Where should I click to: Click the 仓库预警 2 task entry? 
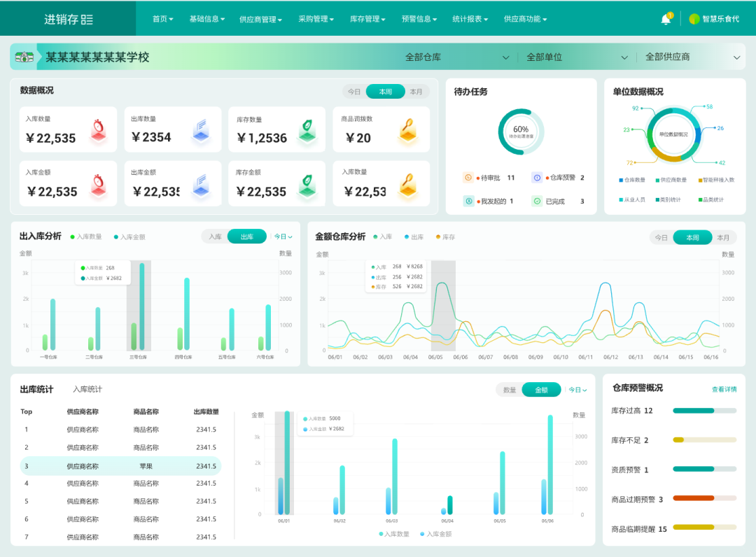pyautogui.click(x=559, y=177)
